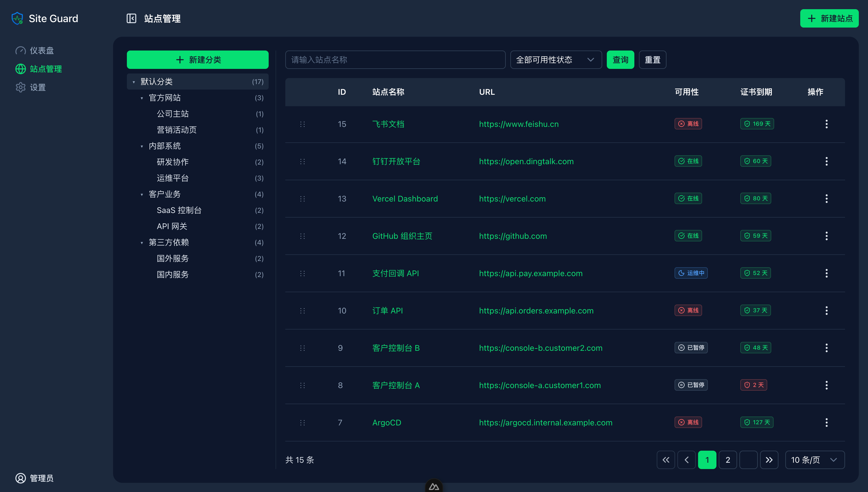Open the three-dot menu for Vercel Dashboard

tap(826, 199)
